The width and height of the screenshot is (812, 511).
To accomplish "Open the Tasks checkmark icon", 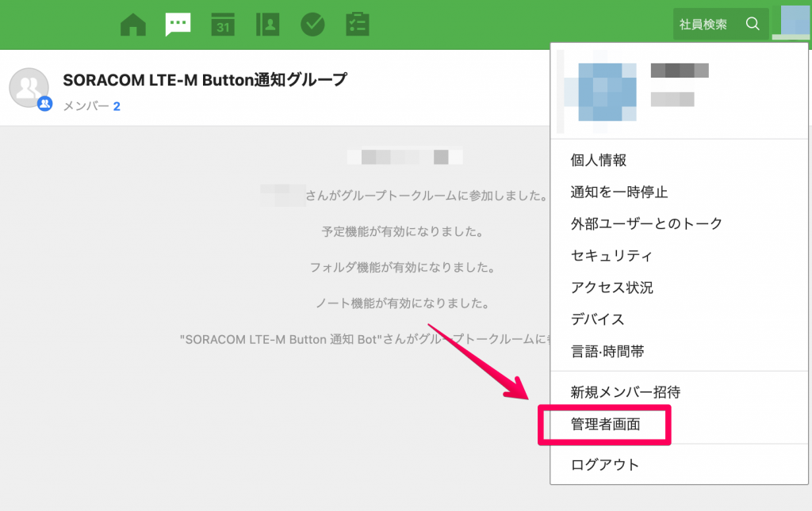I will [312, 25].
